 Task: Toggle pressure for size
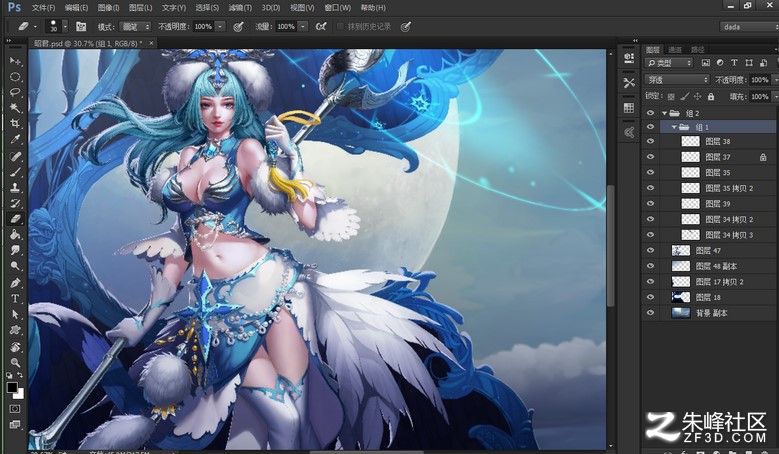click(x=406, y=26)
